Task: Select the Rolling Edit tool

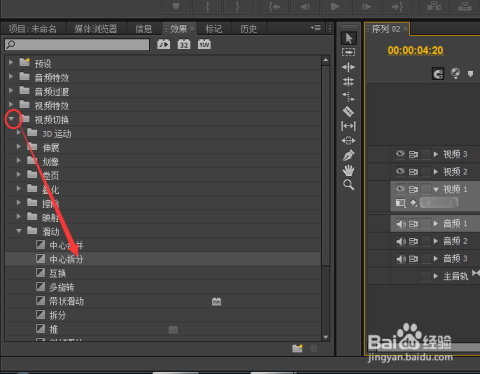Action: coord(349,82)
